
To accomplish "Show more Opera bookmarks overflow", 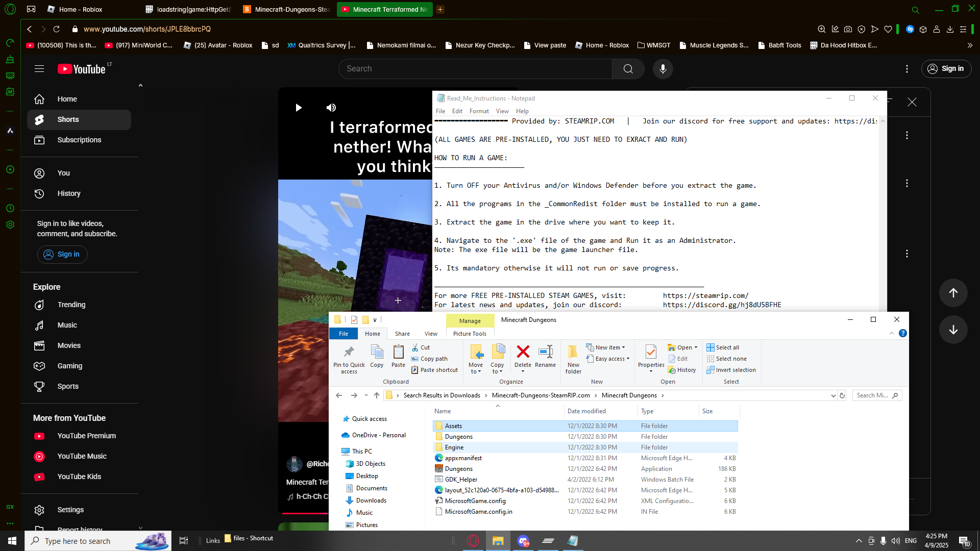I will pos(970,45).
